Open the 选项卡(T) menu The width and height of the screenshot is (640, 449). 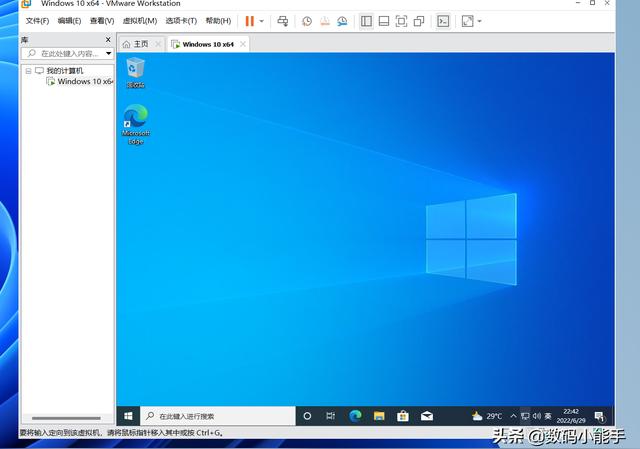[x=181, y=21]
